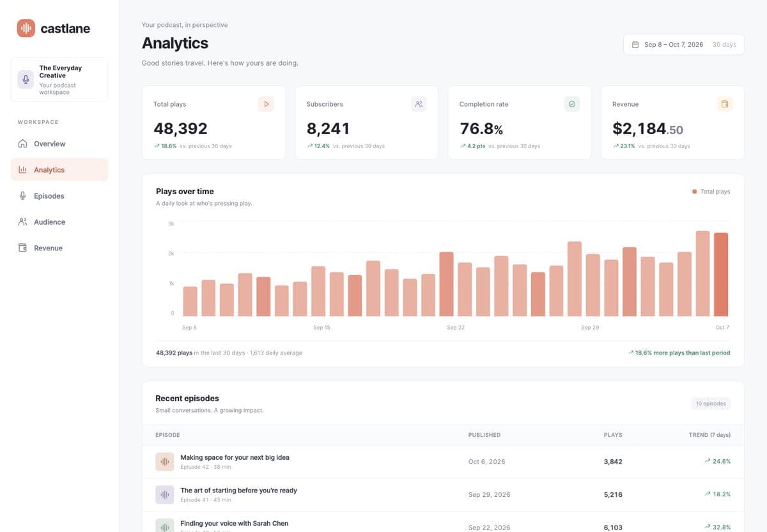Click the Completion rate value 76.8%

pos(481,128)
